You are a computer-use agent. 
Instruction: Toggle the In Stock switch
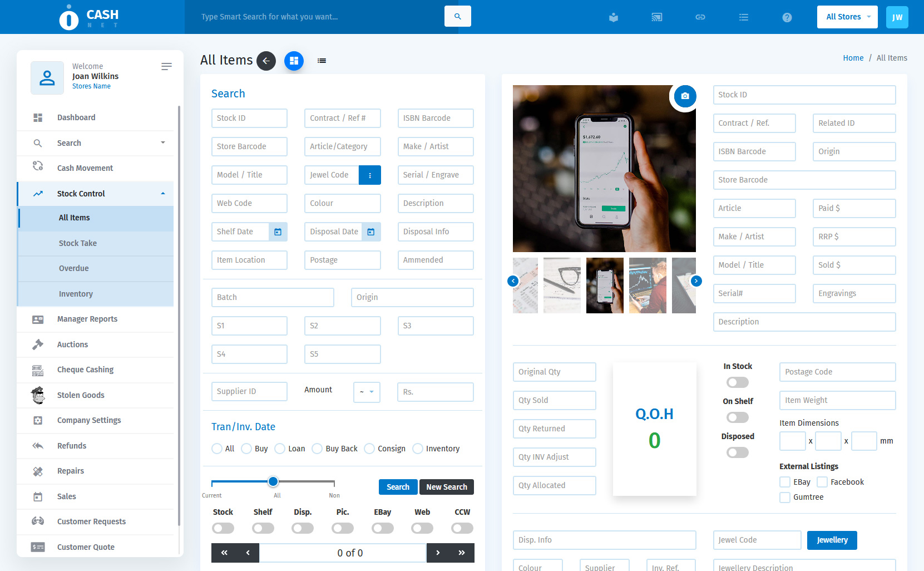tap(738, 382)
